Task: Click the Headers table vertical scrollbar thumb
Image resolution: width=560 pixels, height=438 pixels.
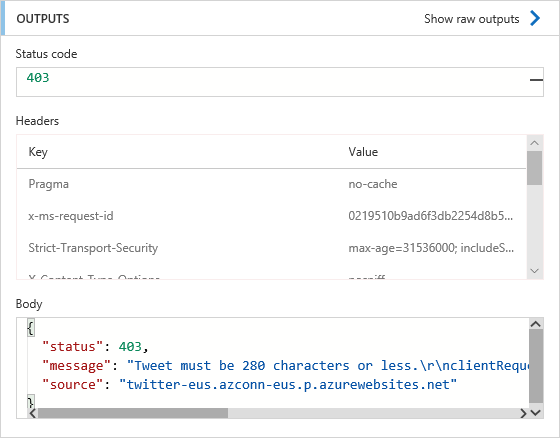Action: pyautogui.click(x=534, y=168)
